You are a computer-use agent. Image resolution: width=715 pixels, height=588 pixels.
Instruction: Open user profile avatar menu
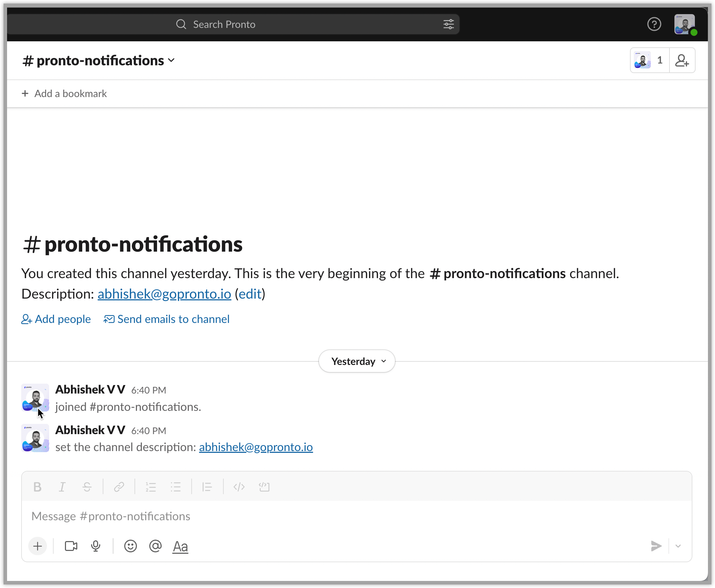click(685, 24)
